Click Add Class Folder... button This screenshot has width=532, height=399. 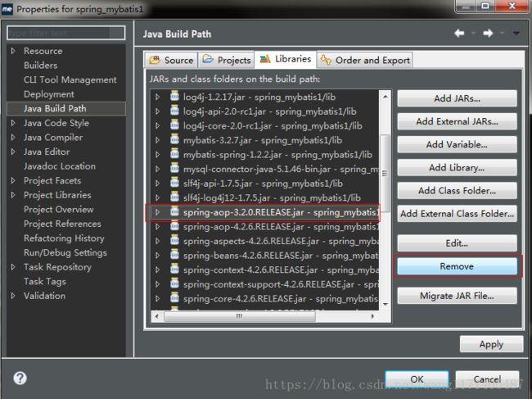[x=457, y=191]
